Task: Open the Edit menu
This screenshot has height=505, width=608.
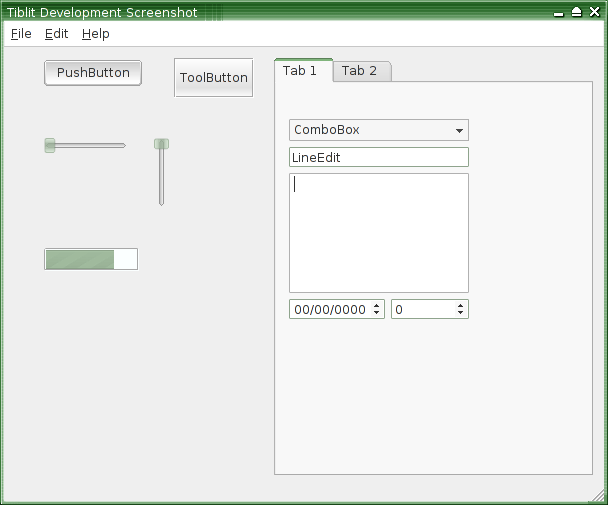Action: (57, 34)
